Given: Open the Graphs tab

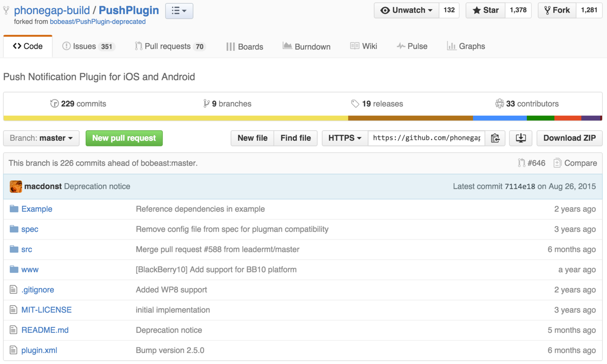Looking at the screenshot, I should click(x=466, y=46).
